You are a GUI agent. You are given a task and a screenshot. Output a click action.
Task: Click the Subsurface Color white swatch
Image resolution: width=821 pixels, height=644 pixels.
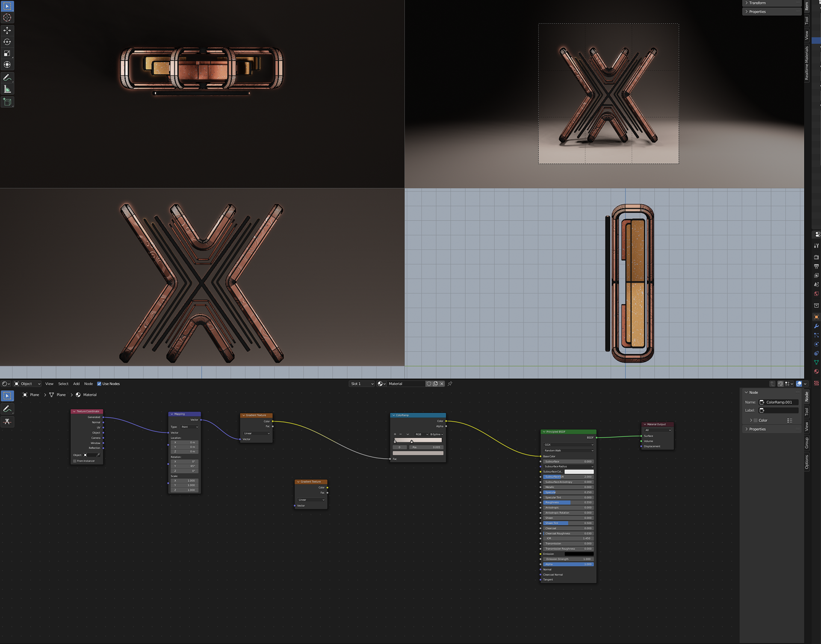click(579, 472)
